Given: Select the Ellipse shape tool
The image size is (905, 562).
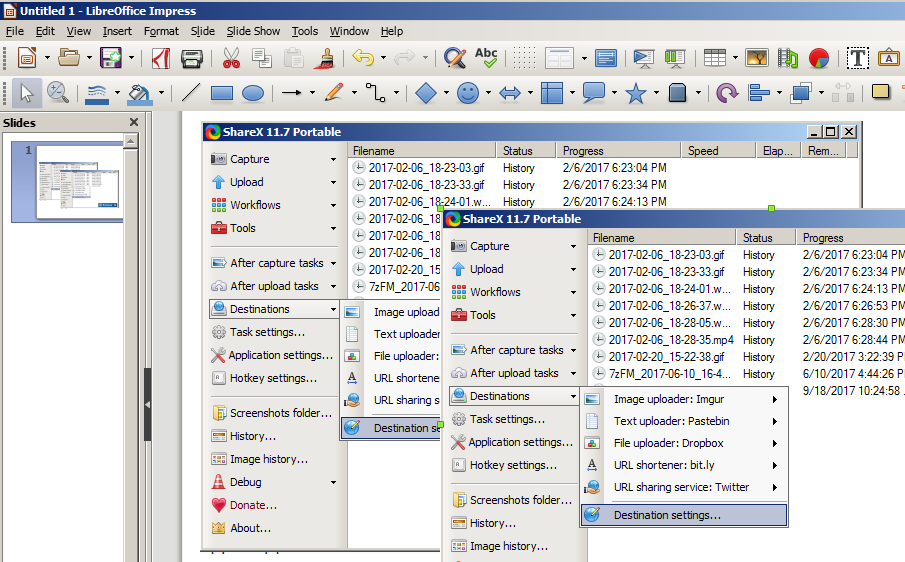Looking at the screenshot, I should 253,93.
